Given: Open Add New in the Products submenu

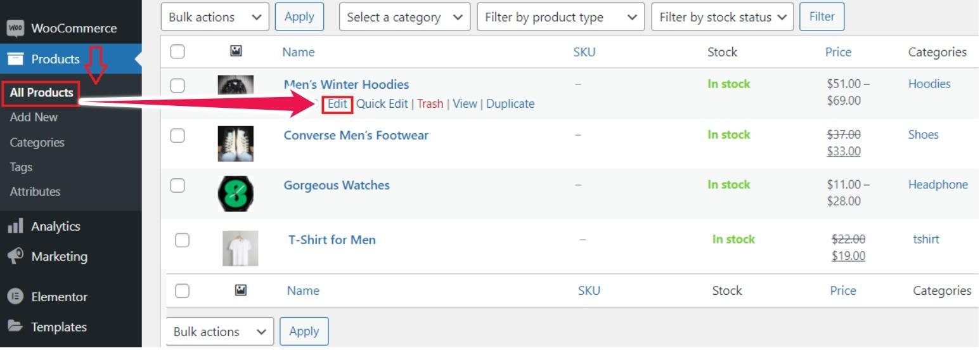Looking at the screenshot, I should coord(34,117).
